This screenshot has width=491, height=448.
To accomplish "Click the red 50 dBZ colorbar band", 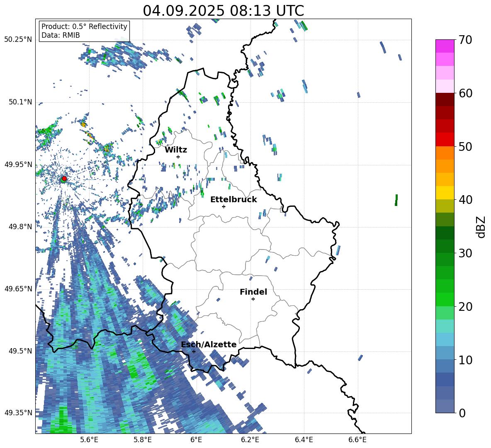I will click(445, 140).
